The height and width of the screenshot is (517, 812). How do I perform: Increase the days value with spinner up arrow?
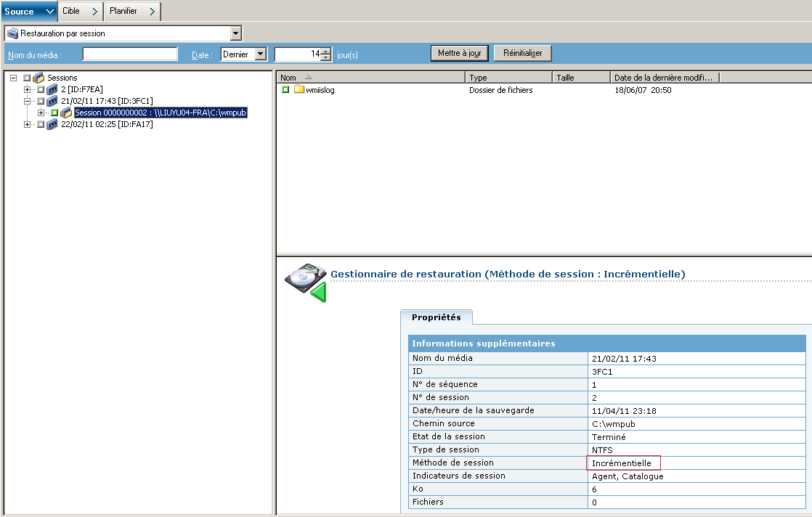(326, 51)
